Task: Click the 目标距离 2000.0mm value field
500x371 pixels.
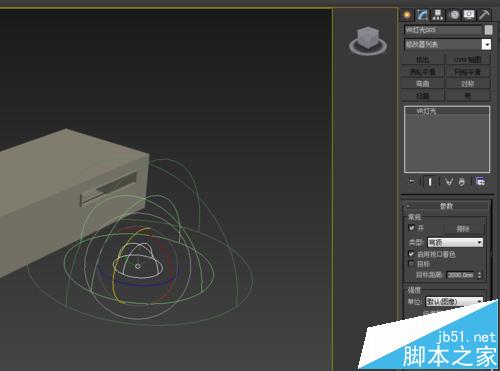Action: coord(461,275)
